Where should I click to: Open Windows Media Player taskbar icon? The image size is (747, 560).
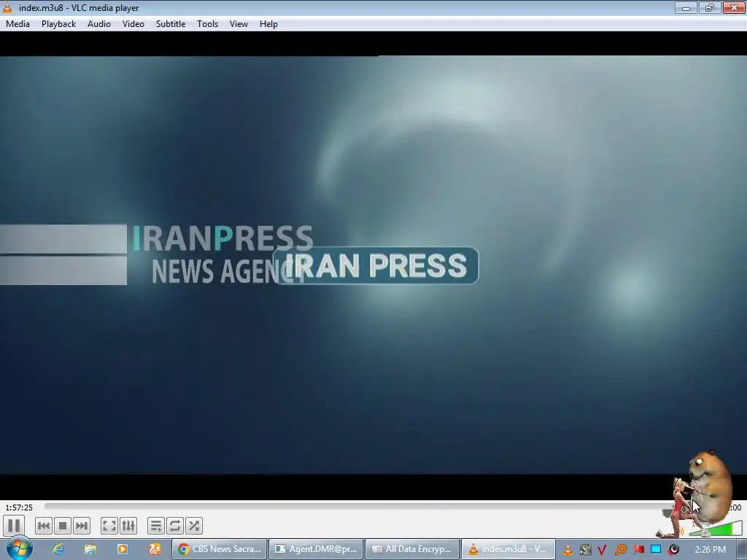point(123,549)
